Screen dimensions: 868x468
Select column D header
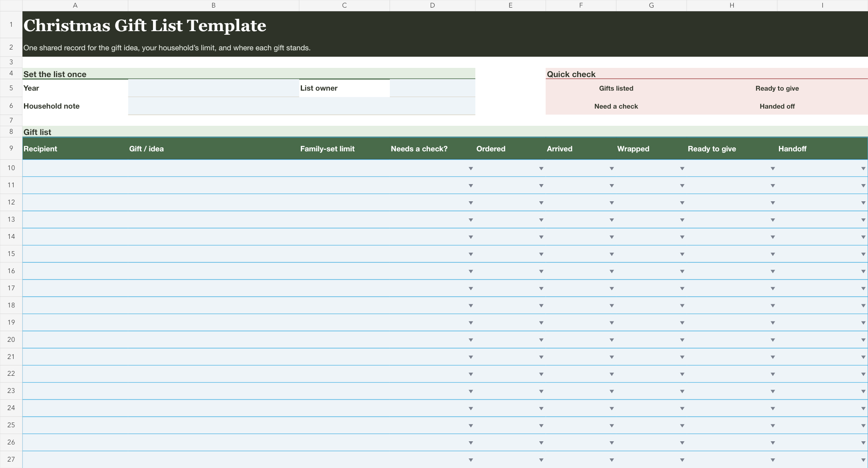[432, 6]
